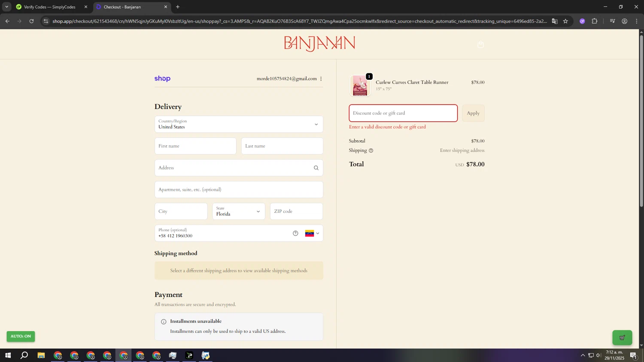Open the browser profile icon
The height and width of the screenshot is (362, 644).
(x=625, y=21)
